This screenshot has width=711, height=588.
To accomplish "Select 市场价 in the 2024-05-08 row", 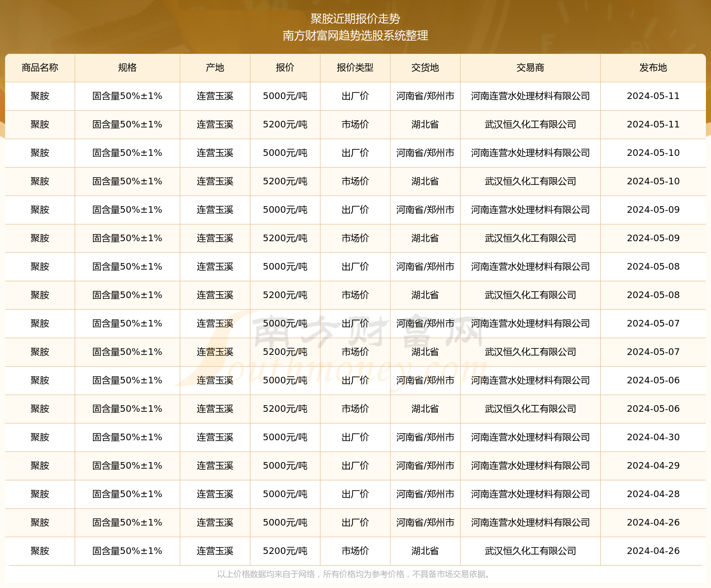I will click(355, 295).
